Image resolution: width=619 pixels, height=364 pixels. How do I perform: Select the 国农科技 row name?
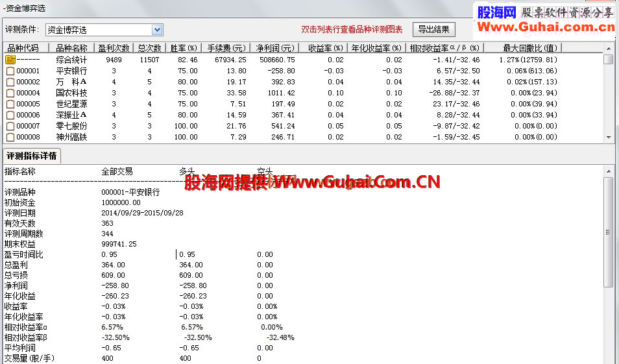pyautogui.click(x=71, y=93)
